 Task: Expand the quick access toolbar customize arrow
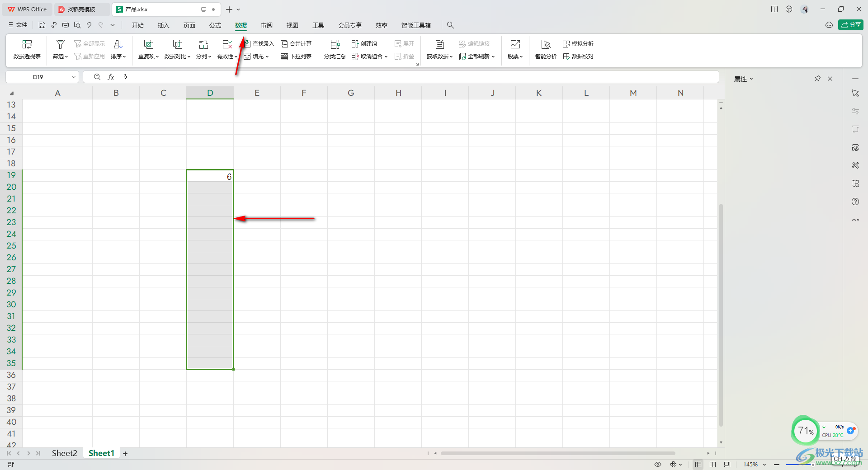113,25
